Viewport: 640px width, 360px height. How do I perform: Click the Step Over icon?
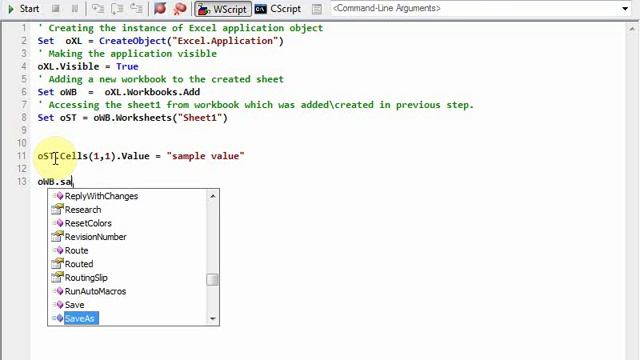(117, 9)
